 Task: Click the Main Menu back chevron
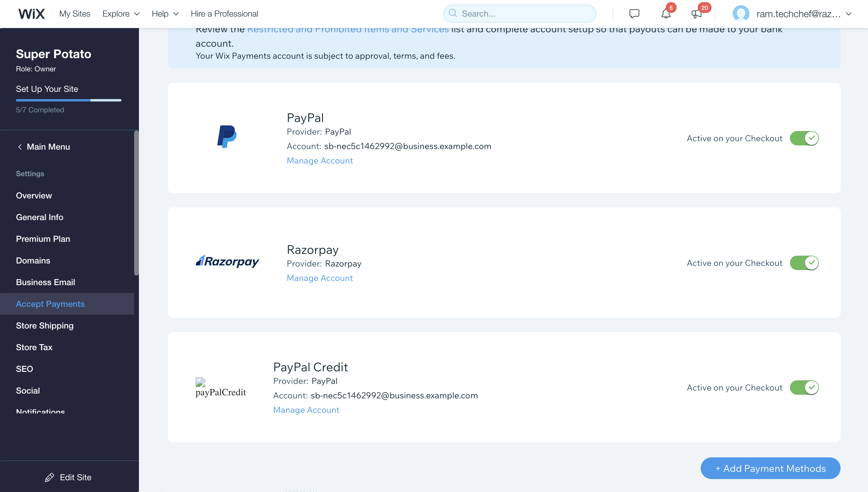click(x=20, y=147)
